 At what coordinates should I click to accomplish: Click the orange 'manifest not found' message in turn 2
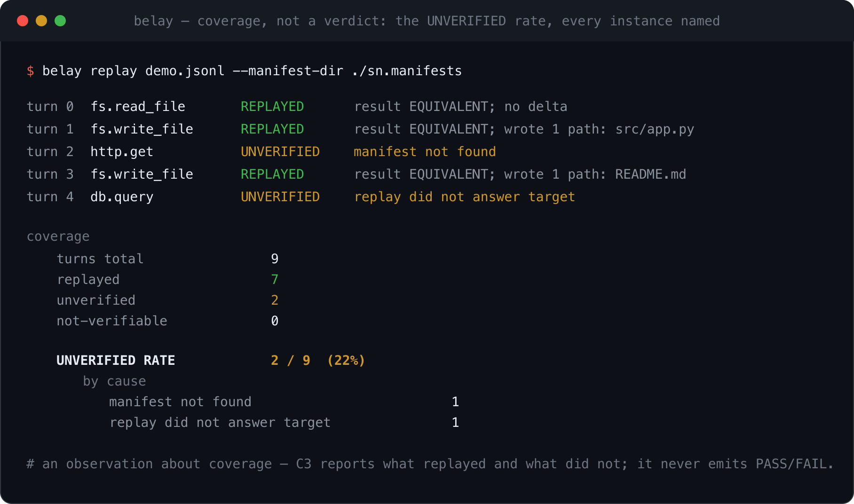[x=425, y=152]
